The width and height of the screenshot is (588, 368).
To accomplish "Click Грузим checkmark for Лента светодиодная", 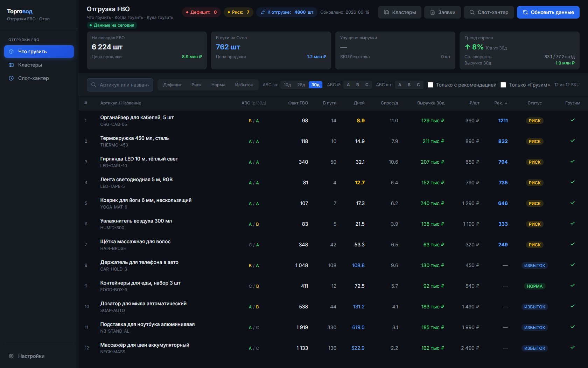I will (573, 182).
